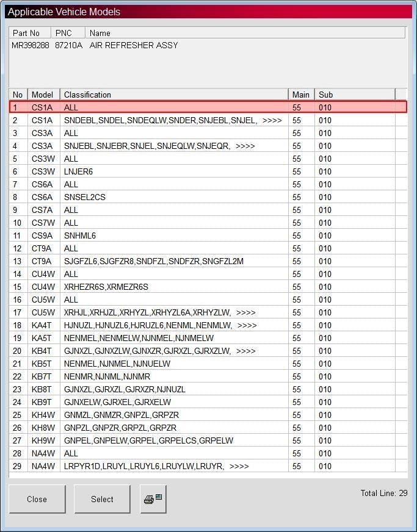Expand >>>> on the KA4T row
The width and height of the screenshot is (417, 532).
(247, 326)
